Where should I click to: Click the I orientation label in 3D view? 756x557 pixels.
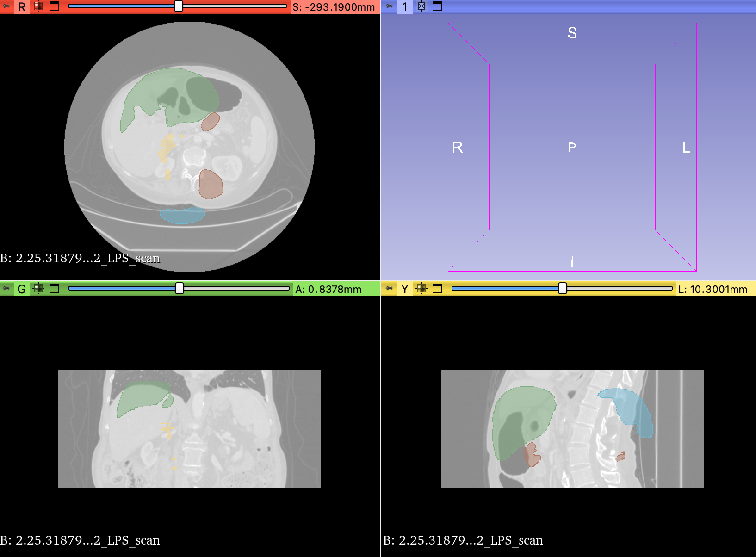tap(572, 261)
